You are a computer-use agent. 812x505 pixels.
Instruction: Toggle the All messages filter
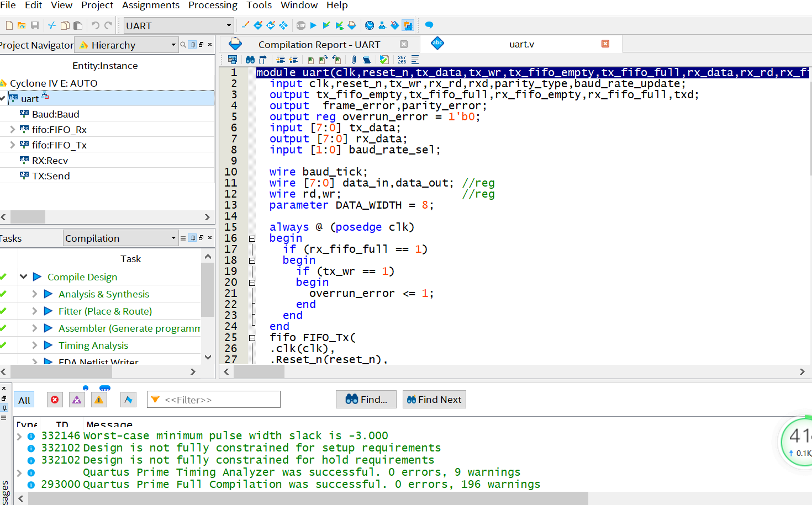24,400
